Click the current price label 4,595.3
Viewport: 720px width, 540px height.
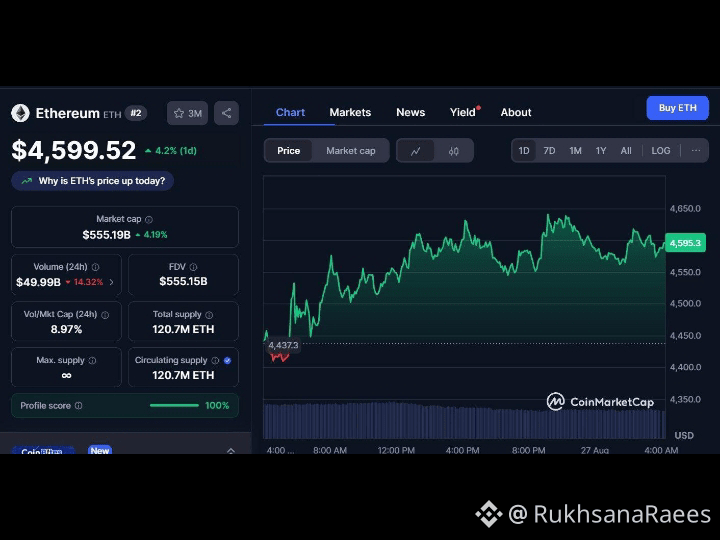point(685,243)
